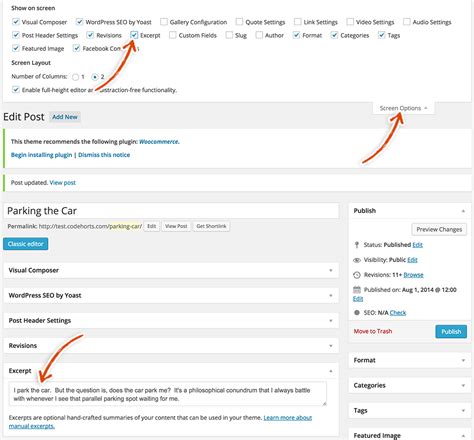Click the Status pin icon in Publish box
Viewport: 474px width, 440px height.
357,245
